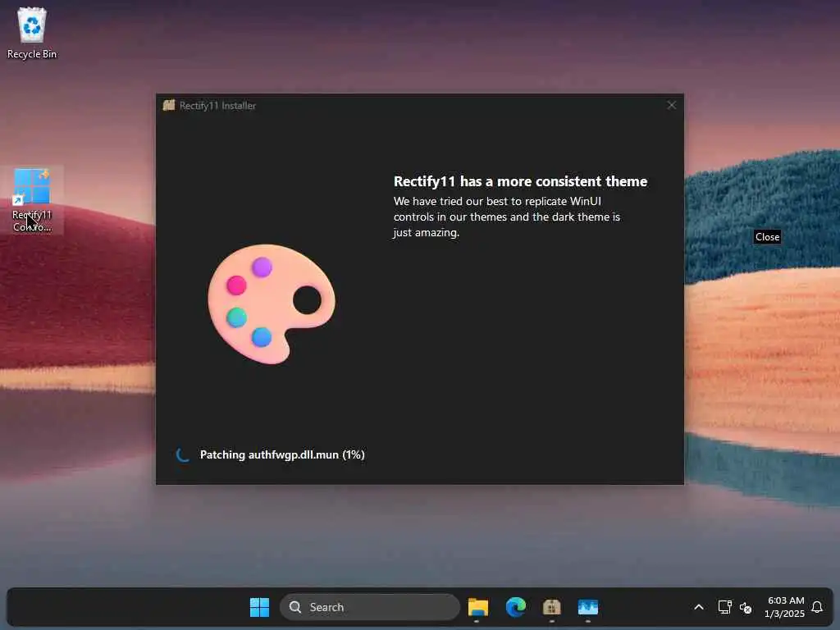Click the muted volume tray icon
Viewport: 840px width, 630px height.
[x=745, y=608]
